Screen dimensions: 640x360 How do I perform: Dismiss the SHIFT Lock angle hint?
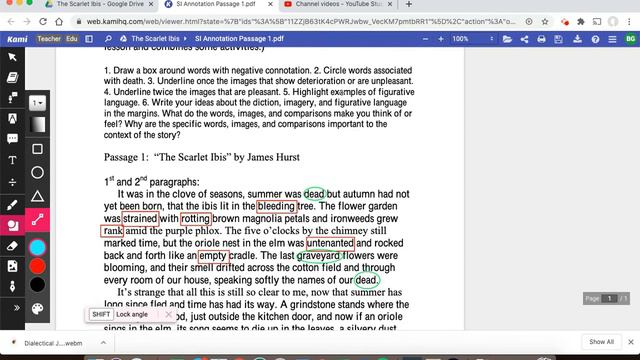coord(168,314)
